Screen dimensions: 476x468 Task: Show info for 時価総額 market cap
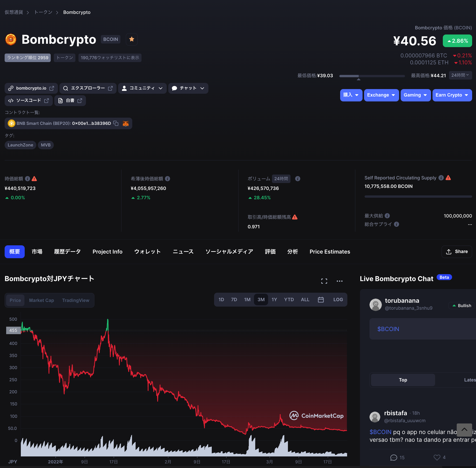[x=28, y=179]
